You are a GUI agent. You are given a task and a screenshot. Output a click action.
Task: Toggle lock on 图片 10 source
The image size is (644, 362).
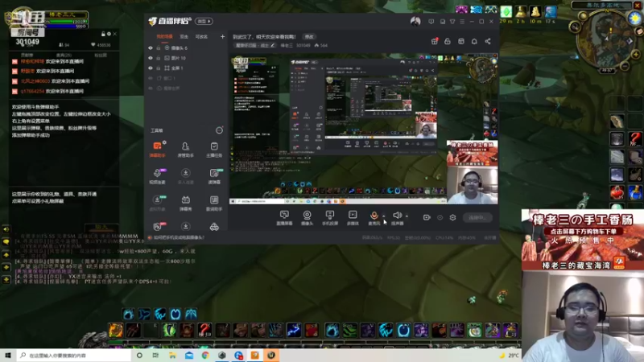[x=158, y=58]
